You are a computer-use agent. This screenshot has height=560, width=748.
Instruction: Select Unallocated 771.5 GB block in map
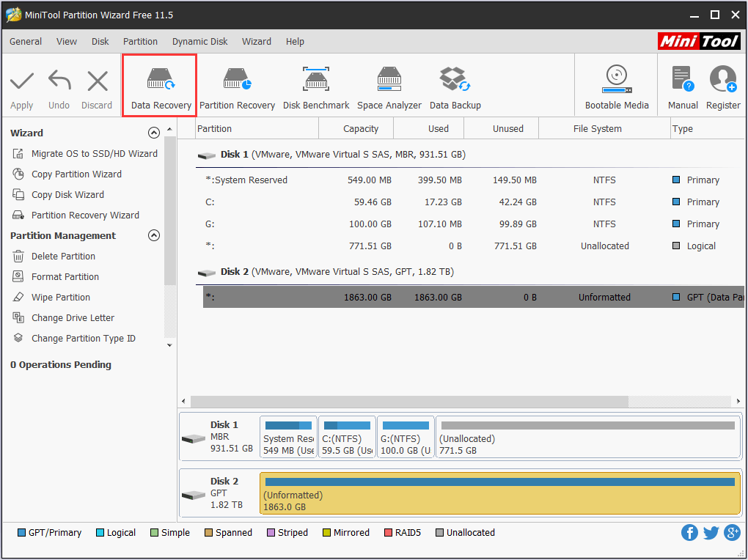[x=587, y=437]
